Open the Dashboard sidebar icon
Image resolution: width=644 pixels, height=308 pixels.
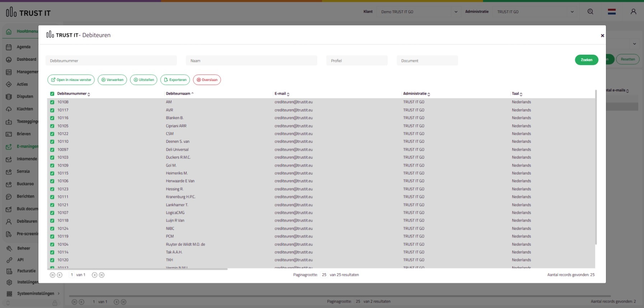click(x=9, y=60)
